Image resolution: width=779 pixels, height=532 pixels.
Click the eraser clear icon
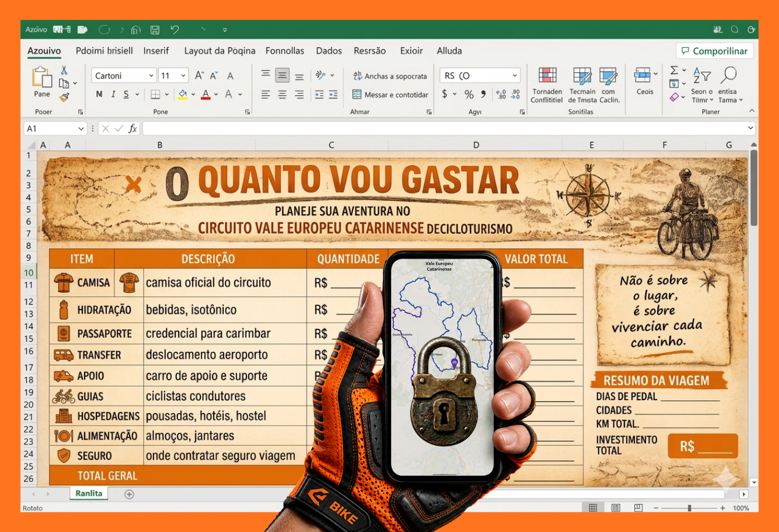pos(674,97)
